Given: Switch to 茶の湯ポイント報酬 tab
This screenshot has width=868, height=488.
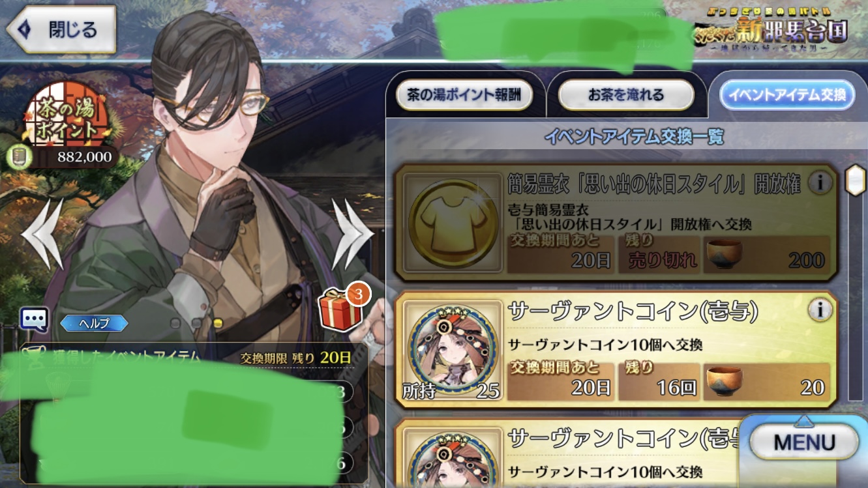Looking at the screenshot, I should [464, 95].
